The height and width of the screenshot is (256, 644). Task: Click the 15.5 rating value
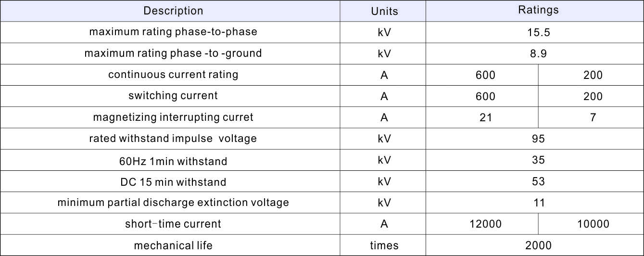[x=538, y=32]
